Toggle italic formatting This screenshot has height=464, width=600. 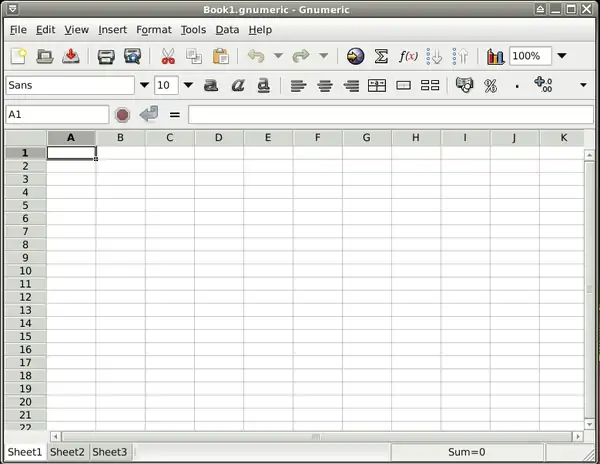[237, 86]
